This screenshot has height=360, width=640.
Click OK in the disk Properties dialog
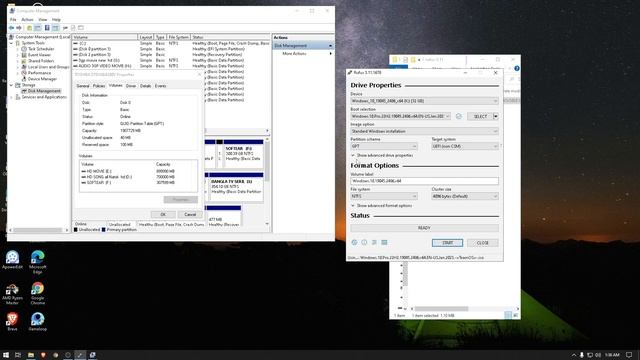pos(163,214)
